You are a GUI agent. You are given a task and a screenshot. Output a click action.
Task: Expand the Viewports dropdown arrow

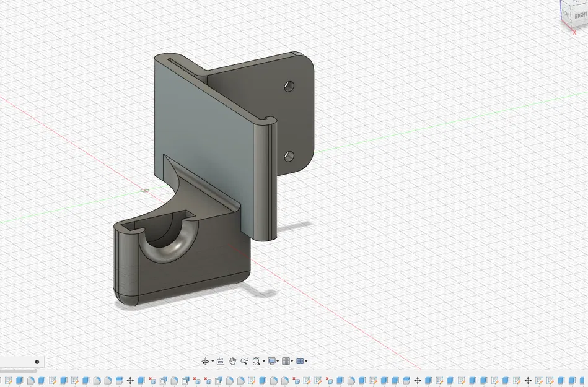click(305, 361)
